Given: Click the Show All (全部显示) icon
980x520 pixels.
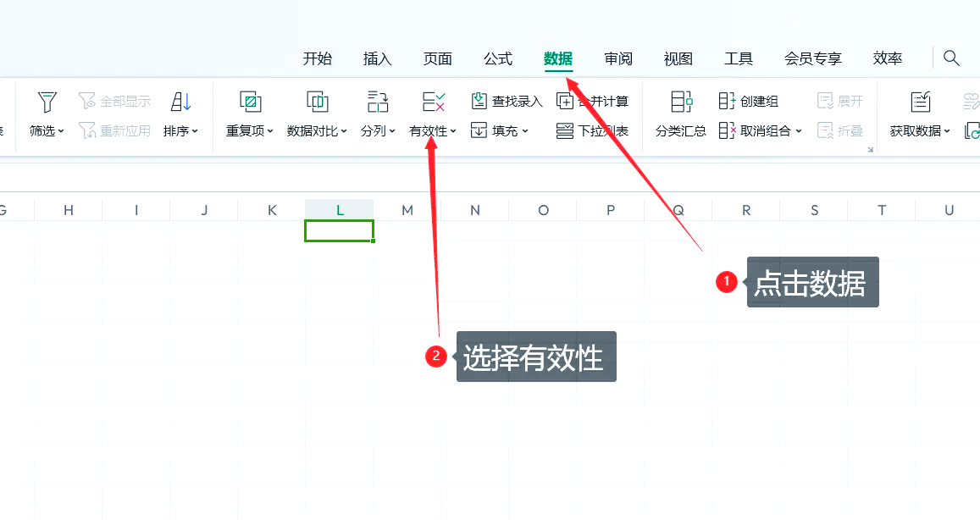Looking at the screenshot, I should [x=87, y=101].
